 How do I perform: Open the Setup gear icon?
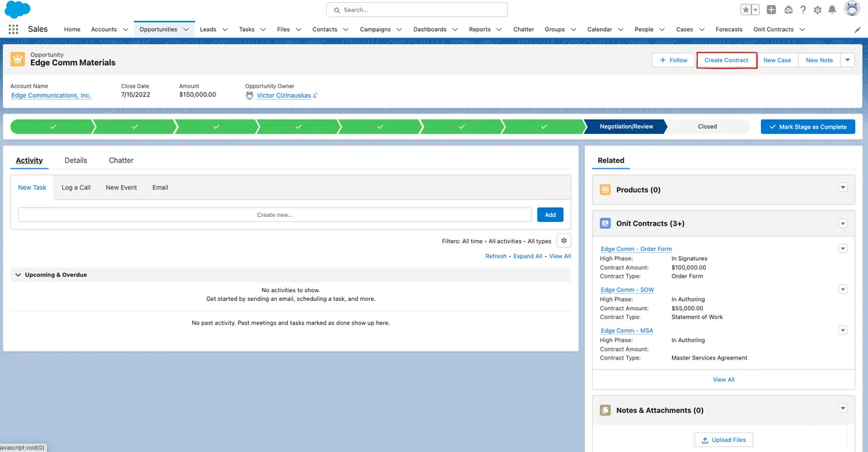817,10
